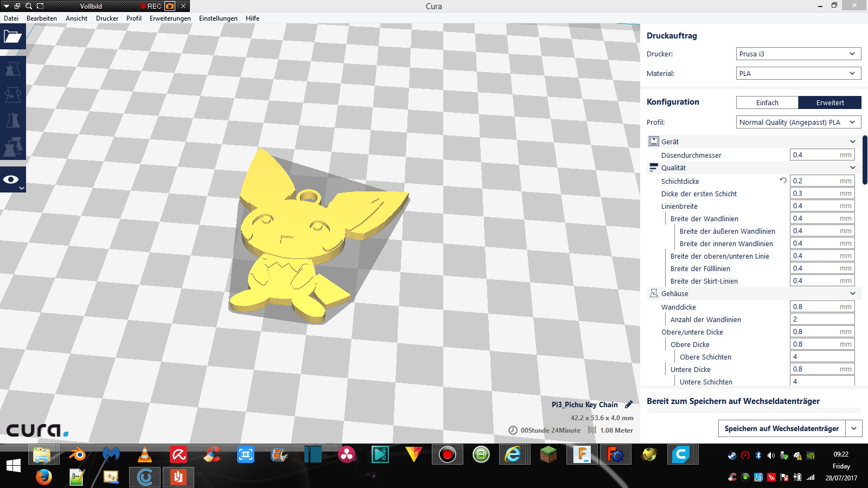Click the recorder window-select icon
Viewport: 868px width, 488px height.
point(17,6)
